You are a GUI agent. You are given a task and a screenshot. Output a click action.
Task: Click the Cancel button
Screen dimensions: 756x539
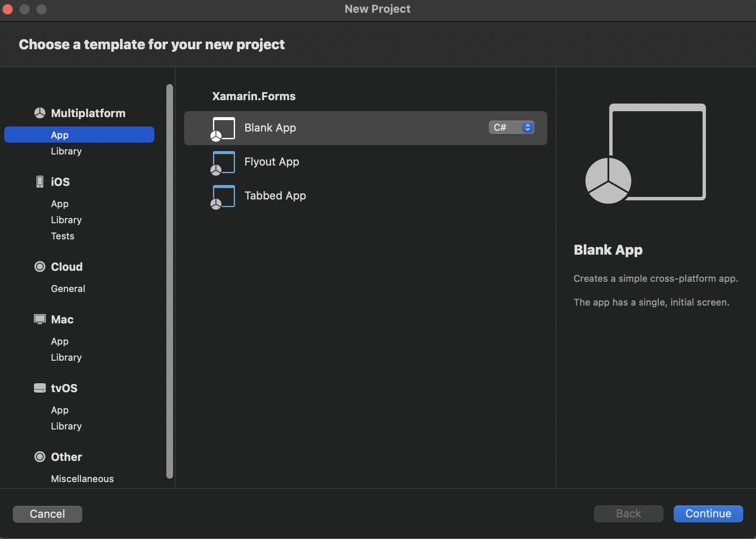pos(48,514)
